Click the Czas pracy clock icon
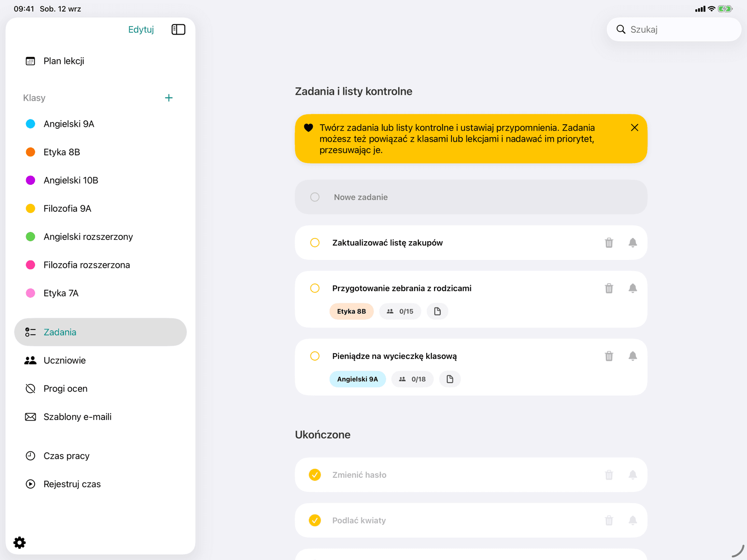Image resolution: width=747 pixels, height=560 pixels. point(30,456)
